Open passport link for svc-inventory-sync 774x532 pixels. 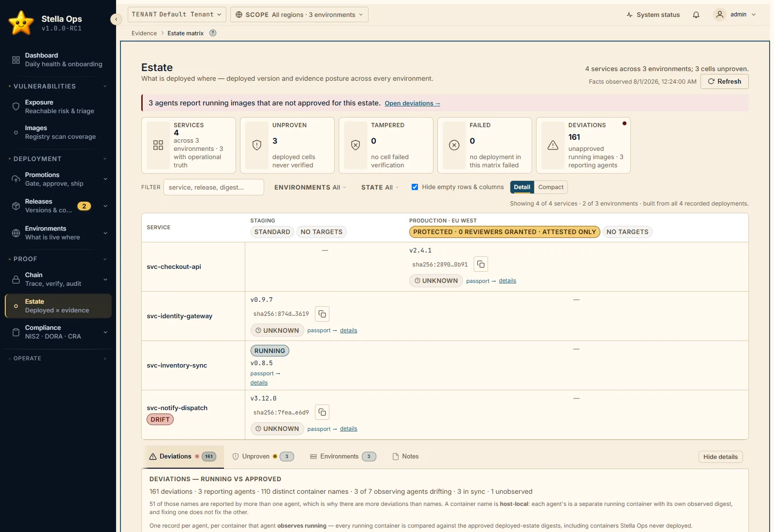tap(265, 373)
